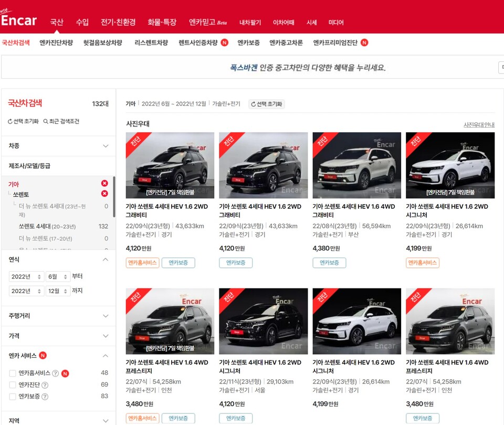Select 쏘렌토 4세대 (20~23년) tree item
Screen dimensions: 504x425
(47, 226)
